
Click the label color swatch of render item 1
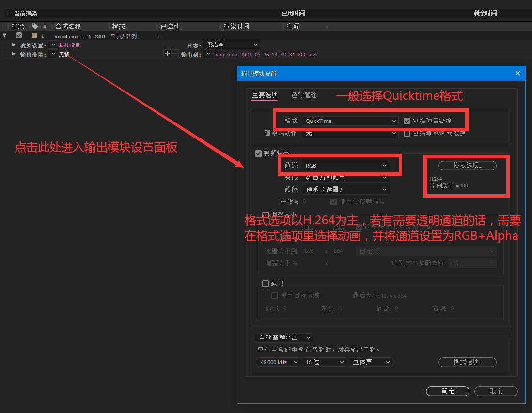pos(34,35)
